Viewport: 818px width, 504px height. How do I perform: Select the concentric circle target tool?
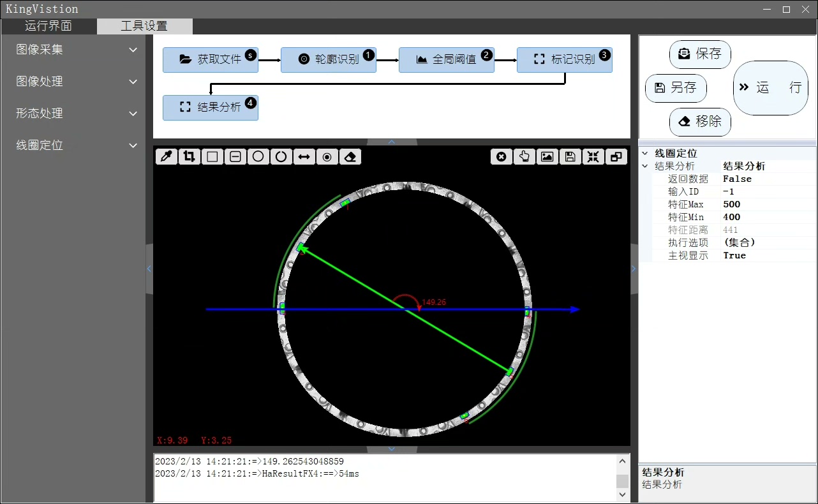pyautogui.click(x=327, y=156)
